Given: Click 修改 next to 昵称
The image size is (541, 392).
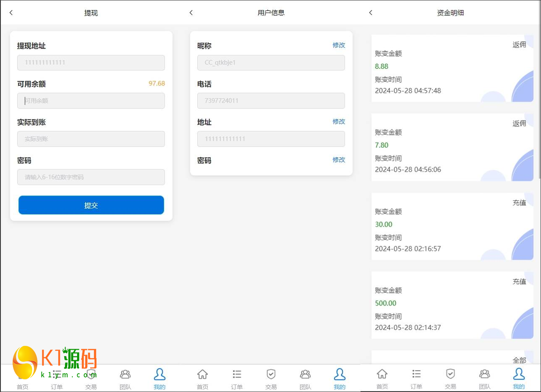Looking at the screenshot, I should pyautogui.click(x=339, y=45).
